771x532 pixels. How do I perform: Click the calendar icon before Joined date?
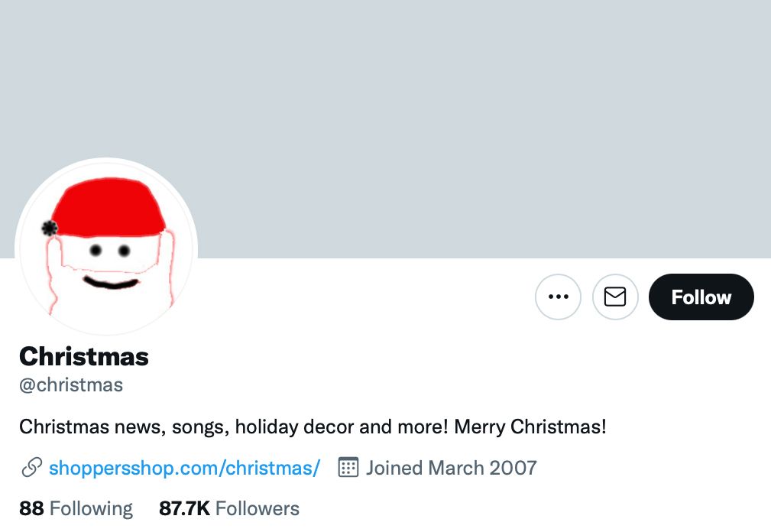tap(348, 467)
